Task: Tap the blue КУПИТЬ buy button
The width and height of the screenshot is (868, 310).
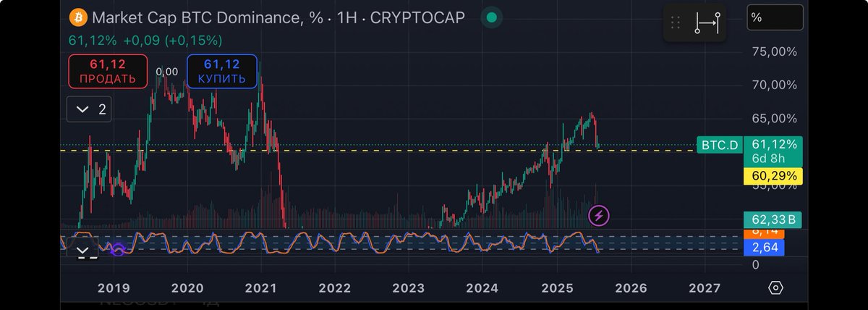Action: 222,72
